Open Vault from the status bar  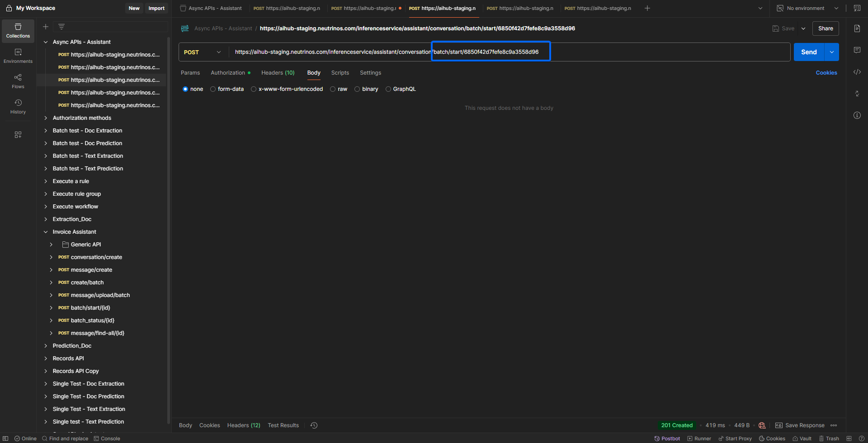(802, 438)
